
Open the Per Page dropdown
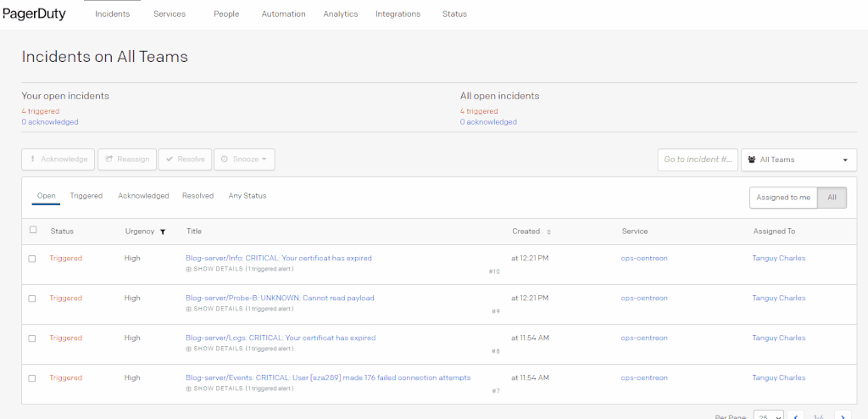point(769,416)
